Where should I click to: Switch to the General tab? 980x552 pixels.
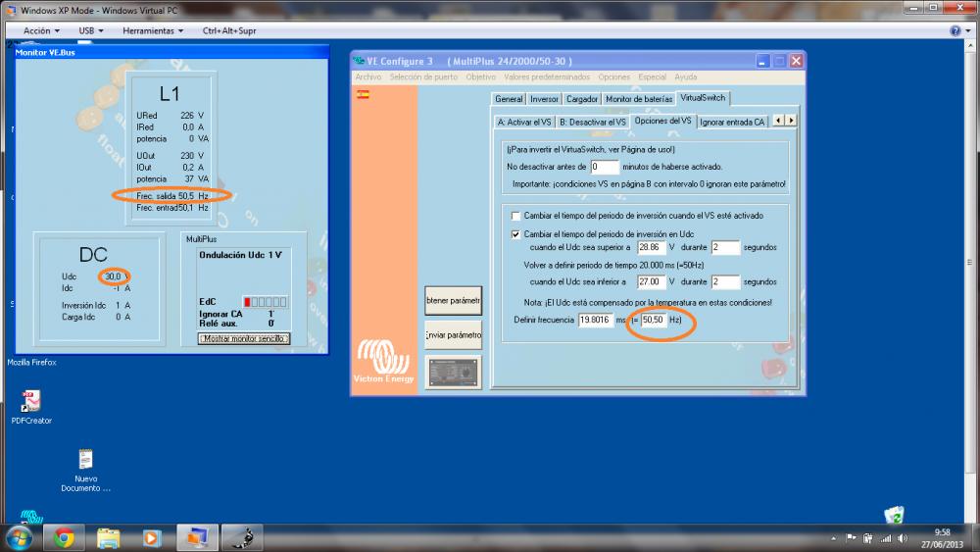click(508, 99)
